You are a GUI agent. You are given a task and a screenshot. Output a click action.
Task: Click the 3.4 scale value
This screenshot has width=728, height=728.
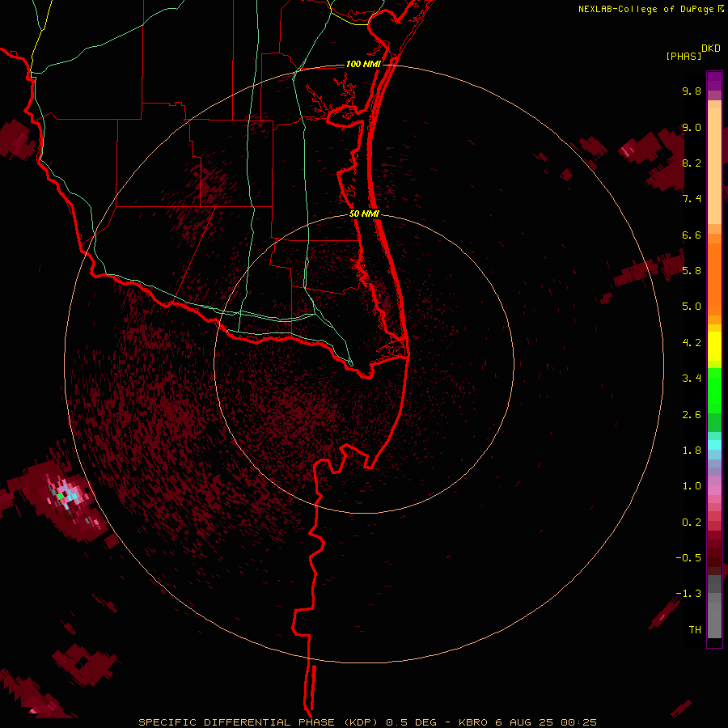[x=692, y=379]
